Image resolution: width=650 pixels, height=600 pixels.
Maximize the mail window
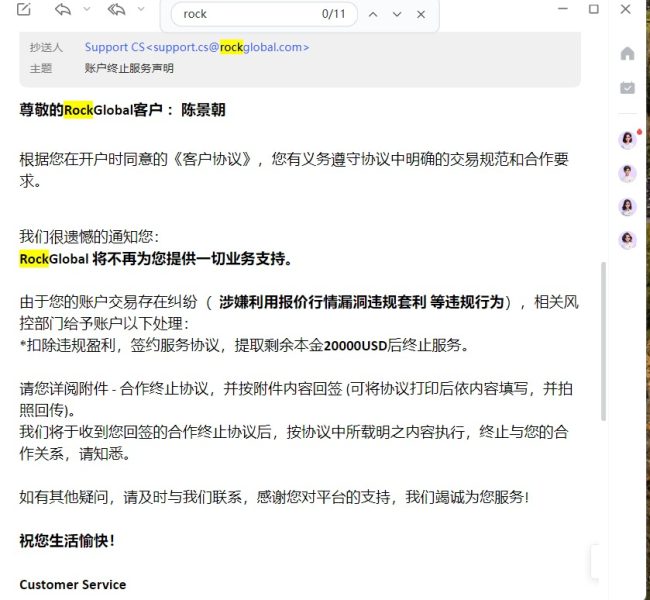(x=594, y=9)
